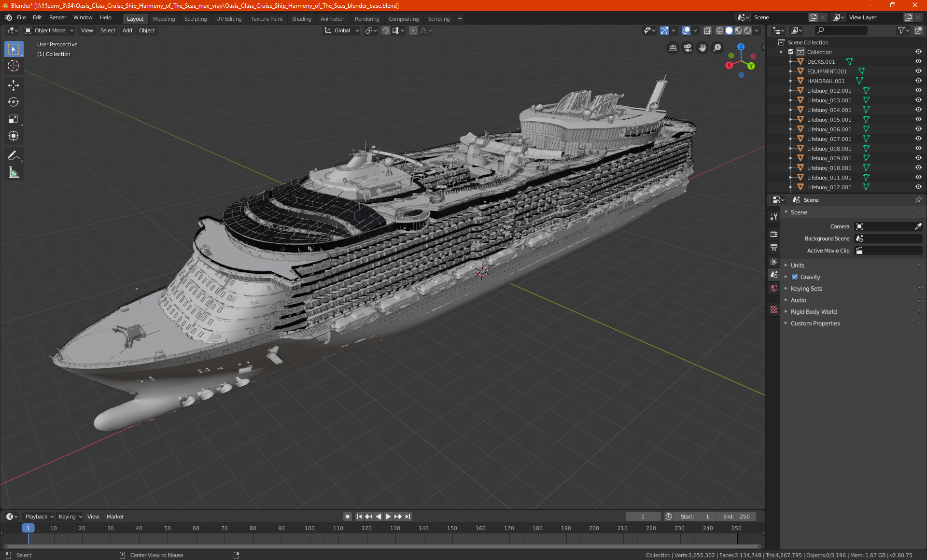Screen dimensions: 927x560
Task: Open Global transform orientation dropdown
Action: click(x=342, y=30)
